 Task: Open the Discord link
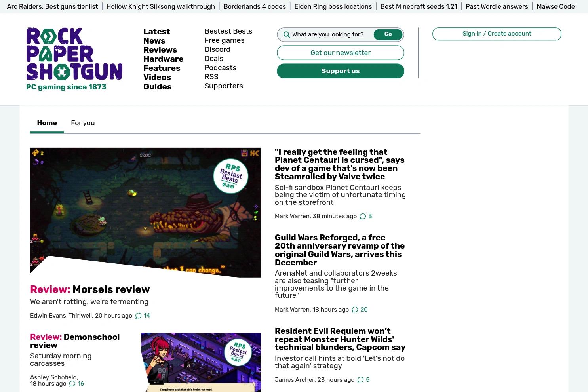pos(217,49)
